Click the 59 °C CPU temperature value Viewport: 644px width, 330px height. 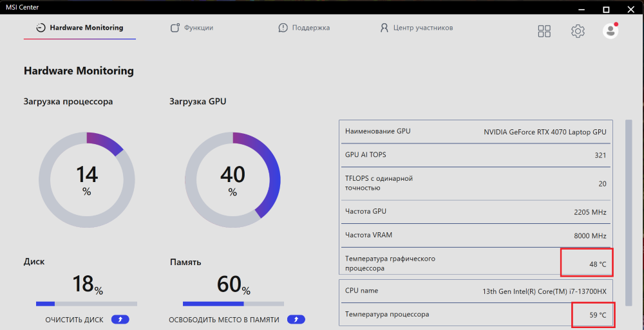598,315
